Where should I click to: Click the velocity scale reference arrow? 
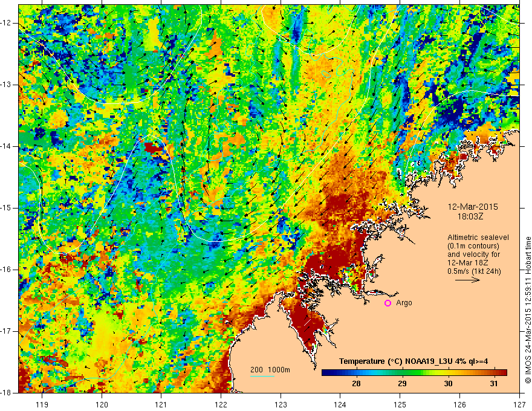point(467,280)
